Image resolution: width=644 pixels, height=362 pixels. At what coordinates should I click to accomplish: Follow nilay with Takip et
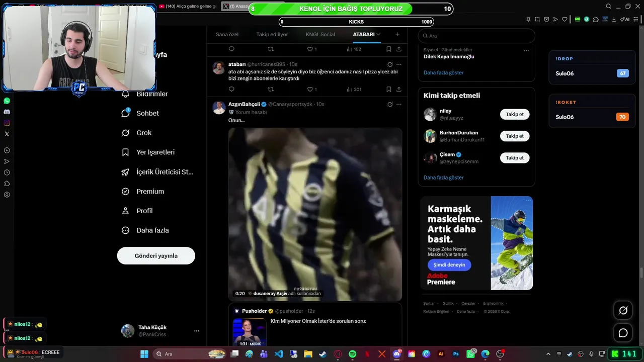515,114
